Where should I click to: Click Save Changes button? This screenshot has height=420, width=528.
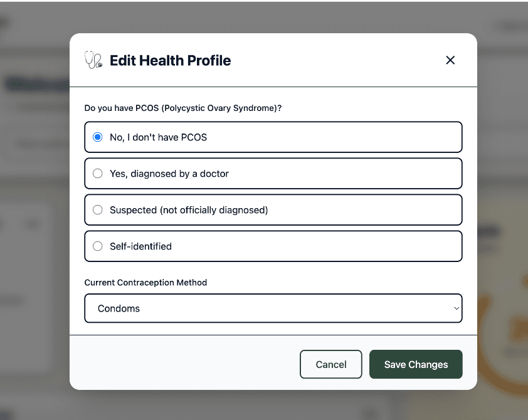[x=416, y=364]
